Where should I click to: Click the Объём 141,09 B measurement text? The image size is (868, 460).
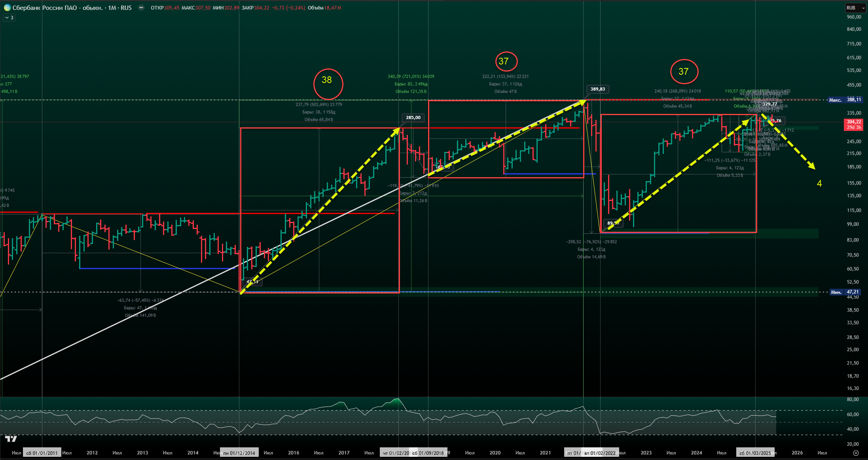(140, 316)
